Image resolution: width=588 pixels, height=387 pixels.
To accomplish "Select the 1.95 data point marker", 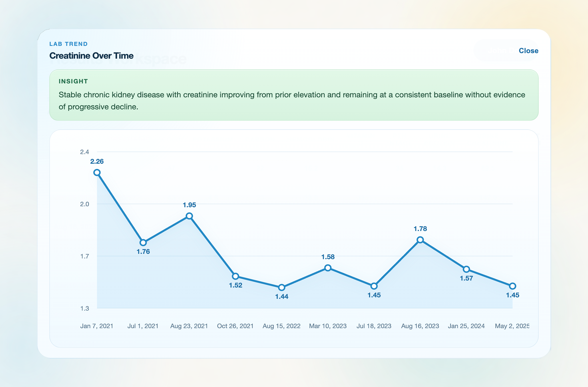I will point(189,216).
